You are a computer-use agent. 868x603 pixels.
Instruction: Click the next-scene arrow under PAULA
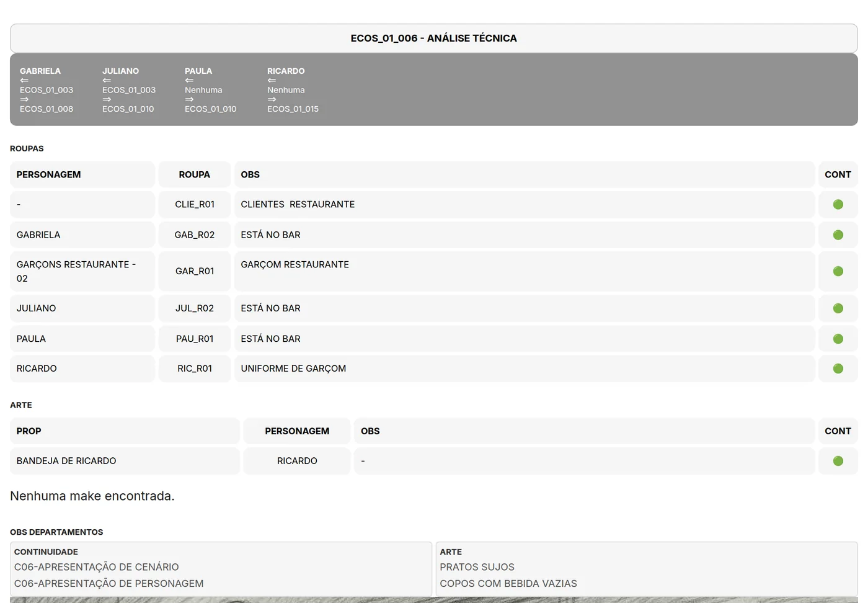pyautogui.click(x=189, y=99)
